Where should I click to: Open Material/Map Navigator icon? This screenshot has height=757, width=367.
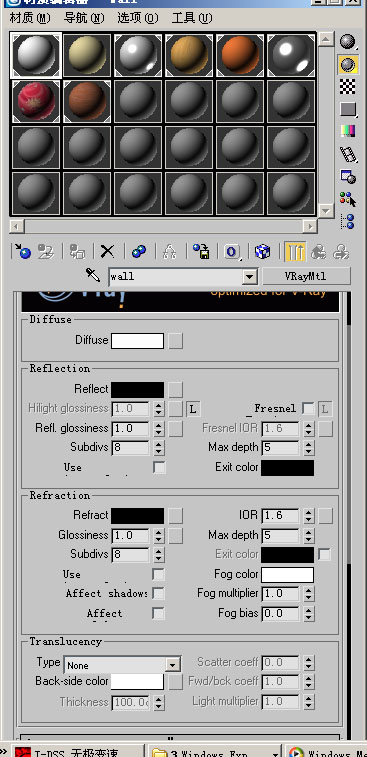348,221
